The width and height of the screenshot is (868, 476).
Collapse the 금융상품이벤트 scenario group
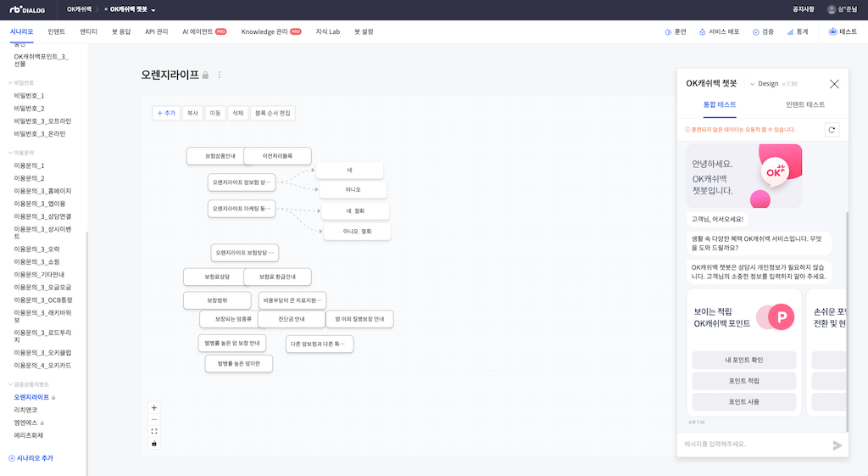[x=10, y=384]
